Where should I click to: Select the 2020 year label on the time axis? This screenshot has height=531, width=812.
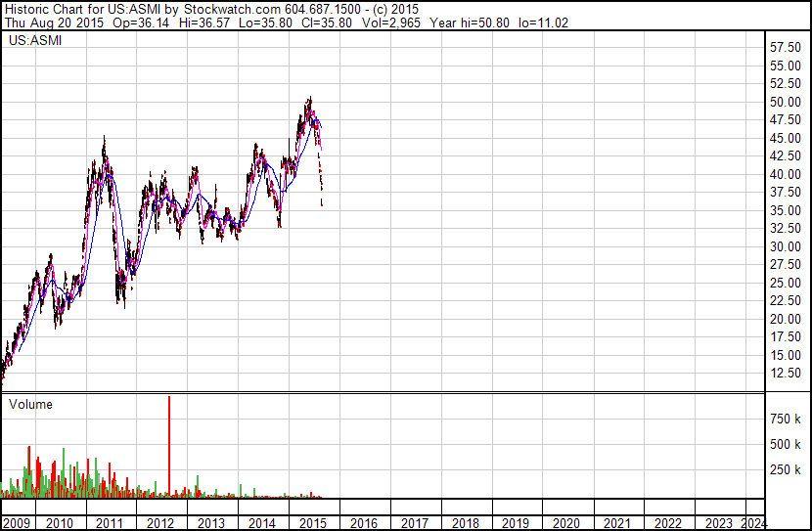click(566, 522)
